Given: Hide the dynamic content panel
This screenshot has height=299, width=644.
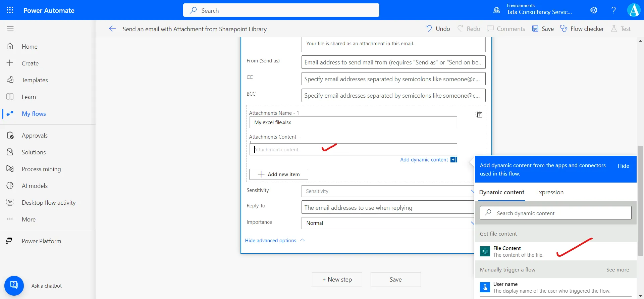Looking at the screenshot, I should click(623, 166).
